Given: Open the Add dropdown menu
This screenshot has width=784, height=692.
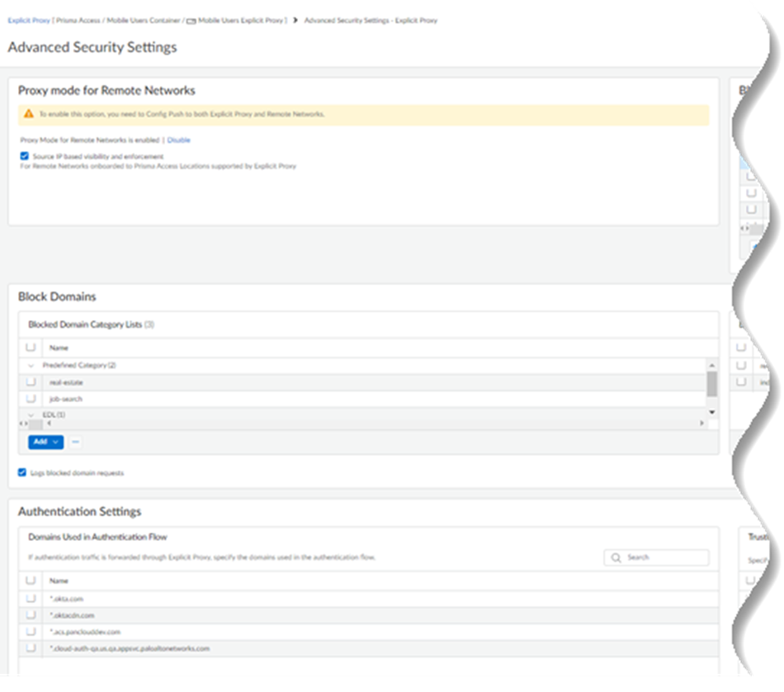Looking at the screenshot, I should (45, 443).
